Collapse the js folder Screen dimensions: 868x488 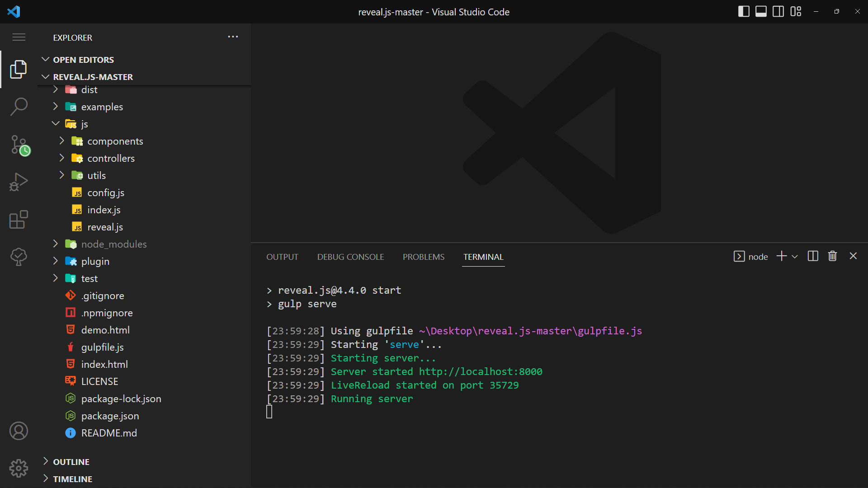[x=144, y=124]
